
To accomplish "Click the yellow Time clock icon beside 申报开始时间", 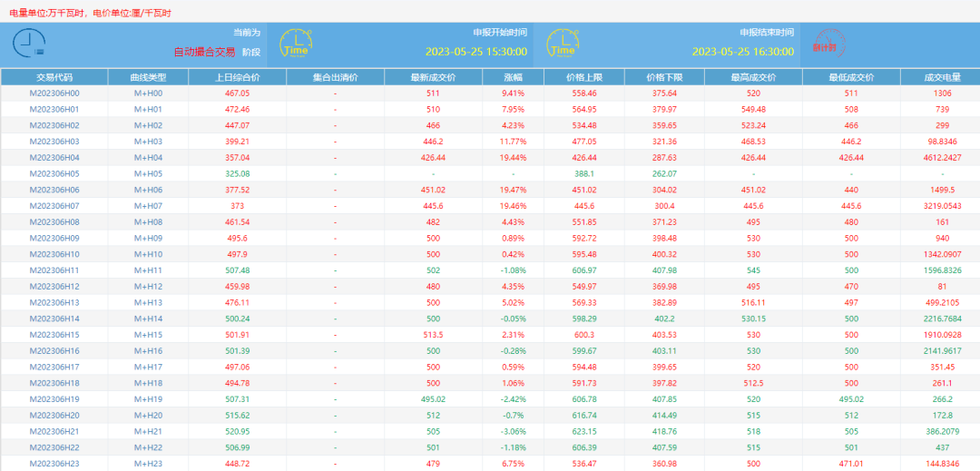I will [296, 43].
